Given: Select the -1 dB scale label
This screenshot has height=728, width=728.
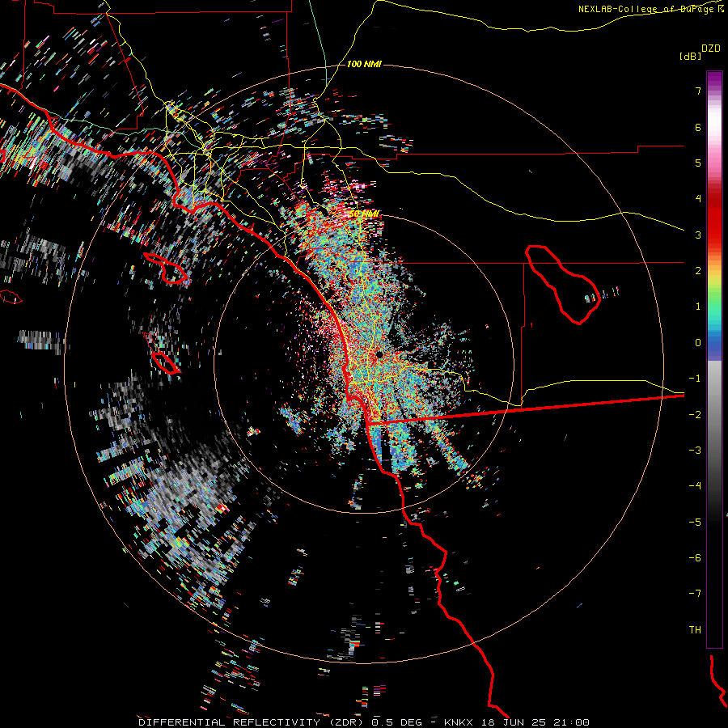Looking at the screenshot, I should click(695, 379).
